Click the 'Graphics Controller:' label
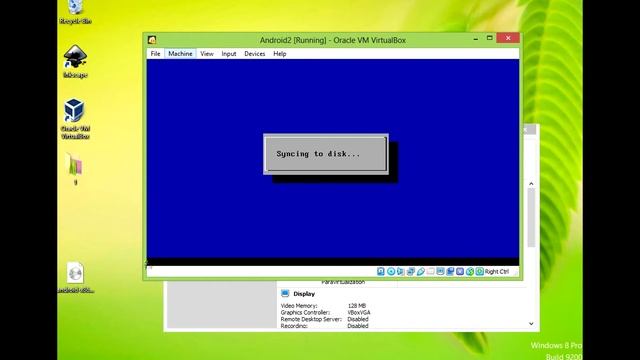Screen dimensions: 640x360 point(305,313)
